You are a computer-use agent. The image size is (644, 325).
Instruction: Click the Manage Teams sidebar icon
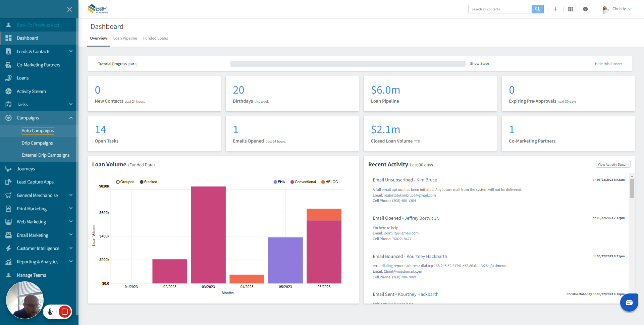[x=9, y=275]
